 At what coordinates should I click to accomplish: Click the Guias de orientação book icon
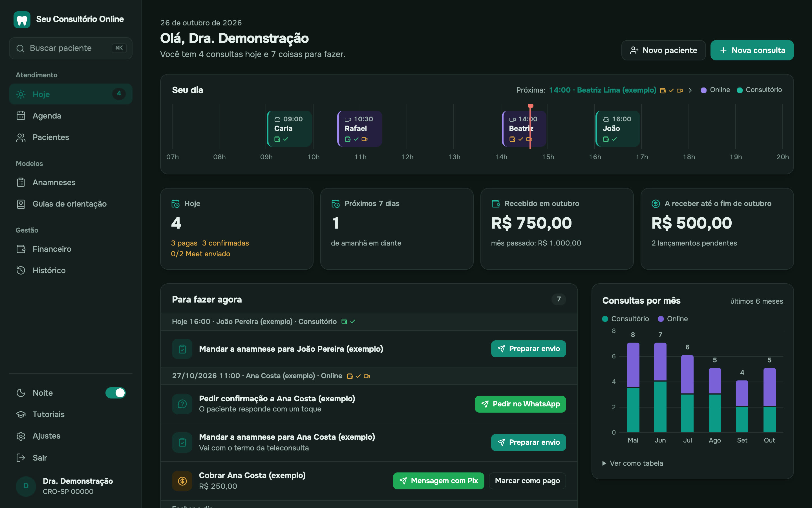click(21, 204)
